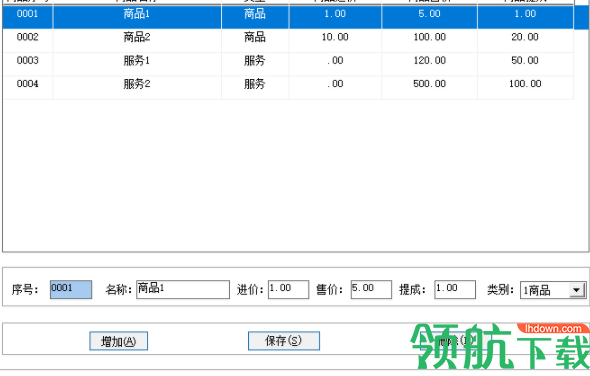Select row number 0004 cell
The height and width of the screenshot is (376, 590).
[27, 87]
